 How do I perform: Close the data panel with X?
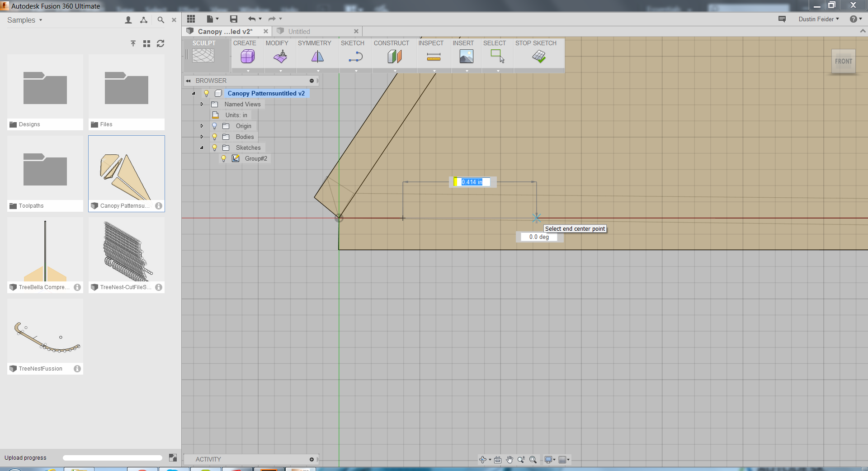[x=174, y=20]
